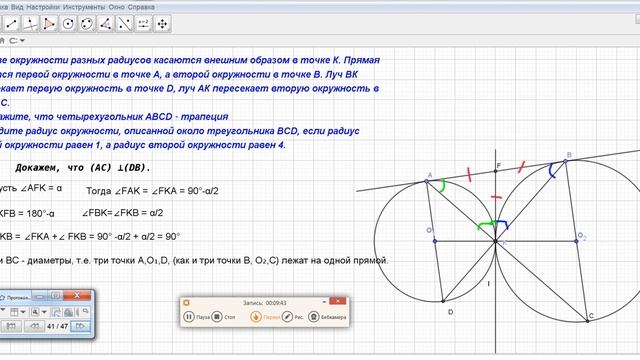This screenshot has width=640, height=360.
Task: Open the Инструменты menu
Action: pyautogui.click(x=84, y=7)
